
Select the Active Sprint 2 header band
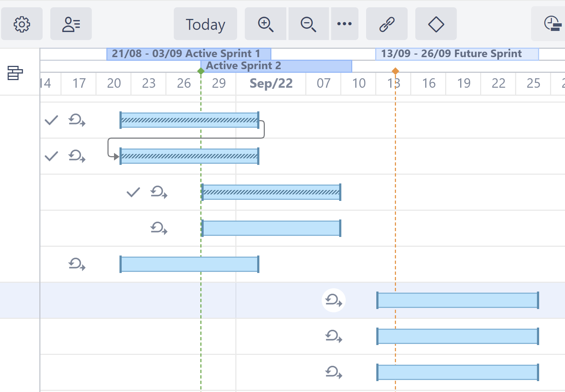(x=277, y=66)
